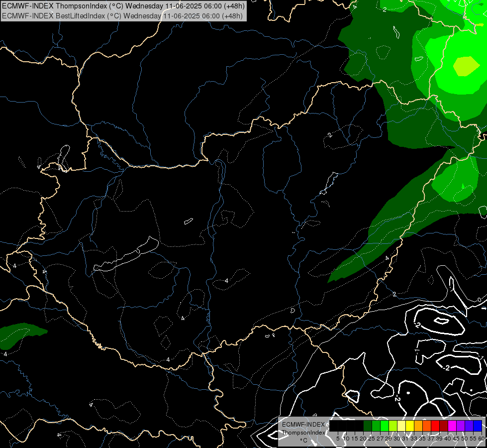This screenshot has width=487, height=448.
Task: Click the ECMWF-INDEX BestLiftedIndex title line
Action: 122,16
